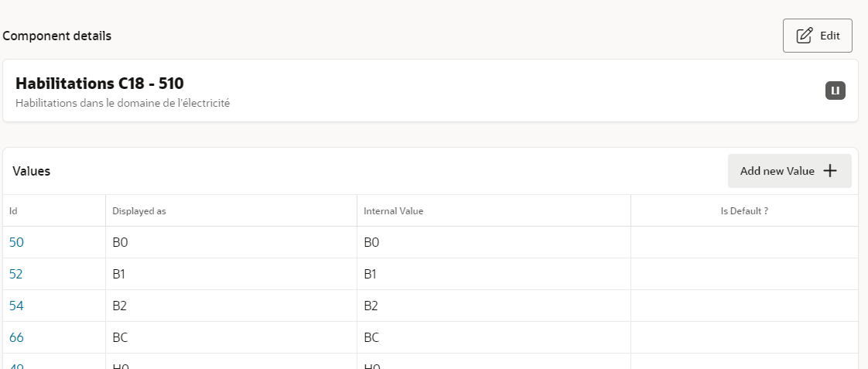Select the BC cell under Displayed as
Image resolution: width=868 pixels, height=369 pixels.
click(x=121, y=337)
